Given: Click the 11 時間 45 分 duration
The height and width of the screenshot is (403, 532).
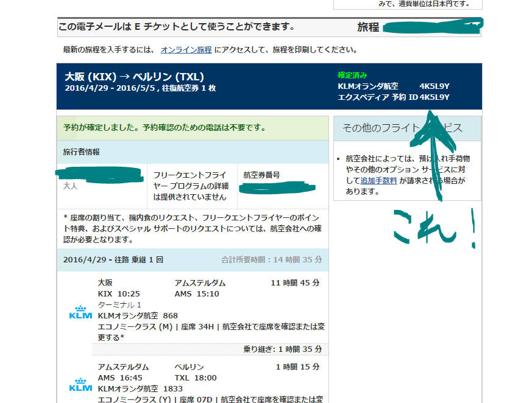Looking at the screenshot, I should pos(295,283).
